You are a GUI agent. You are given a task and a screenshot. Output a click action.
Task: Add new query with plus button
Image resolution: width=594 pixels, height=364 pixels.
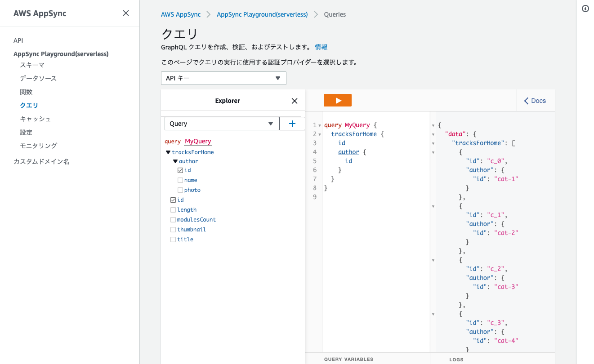click(292, 124)
